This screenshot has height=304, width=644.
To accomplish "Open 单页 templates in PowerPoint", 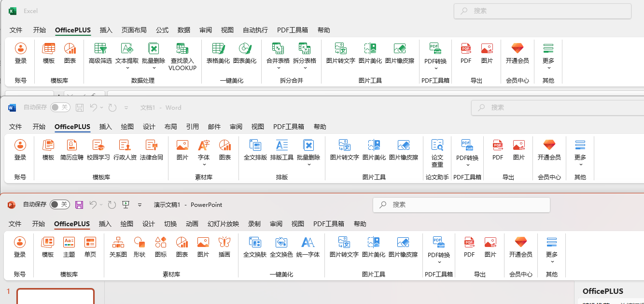I will coord(90,247).
